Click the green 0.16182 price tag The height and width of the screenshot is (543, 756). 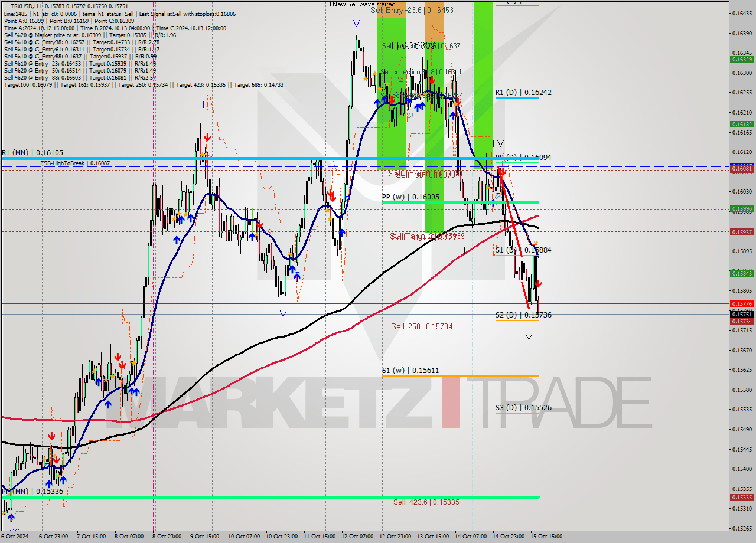[x=742, y=124]
